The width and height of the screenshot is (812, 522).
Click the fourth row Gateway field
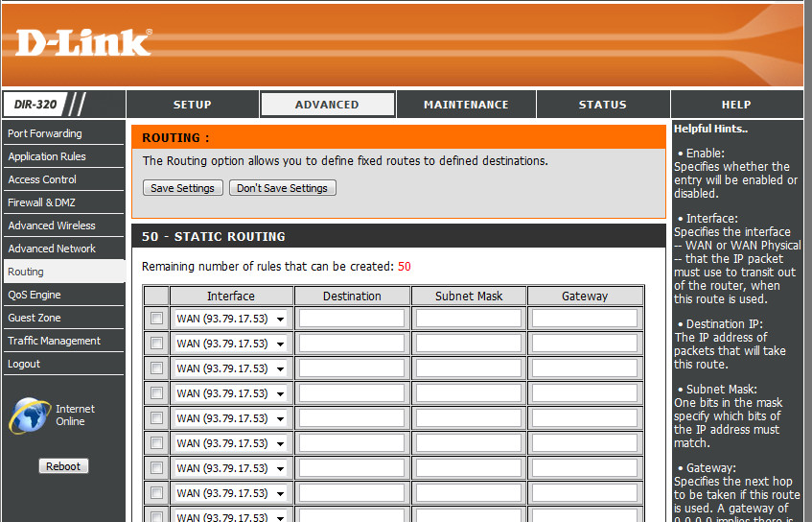click(x=585, y=392)
